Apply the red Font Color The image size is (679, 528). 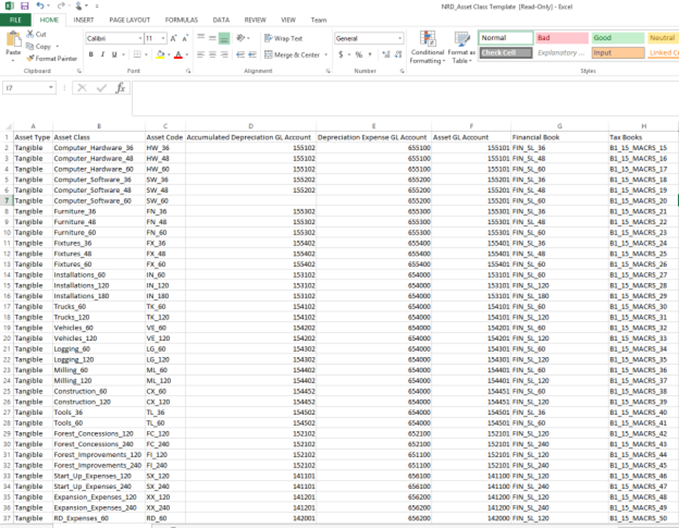[178, 55]
